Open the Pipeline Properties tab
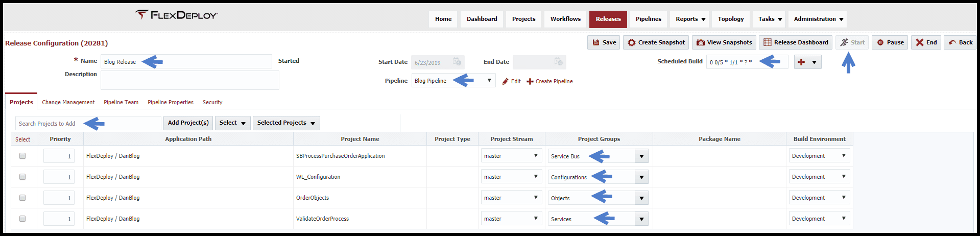The width and height of the screenshot is (980, 236). (x=171, y=102)
